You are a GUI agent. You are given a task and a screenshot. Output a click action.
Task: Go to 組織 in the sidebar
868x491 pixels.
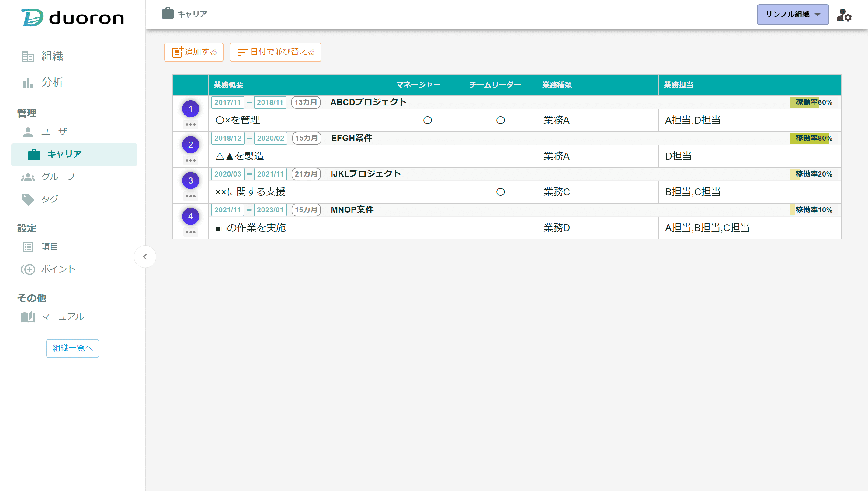pyautogui.click(x=52, y=56)
